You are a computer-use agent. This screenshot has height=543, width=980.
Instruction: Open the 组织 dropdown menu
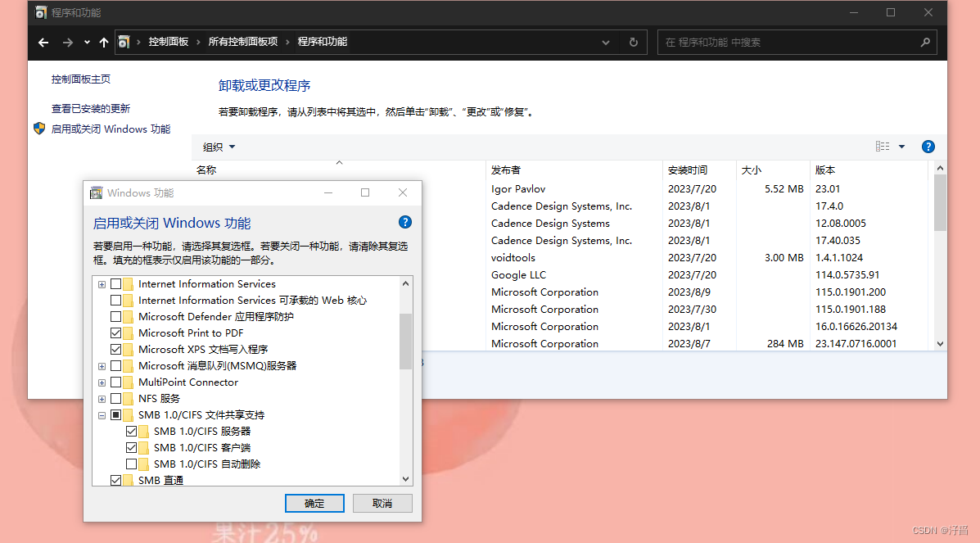(x=218, y=147)
